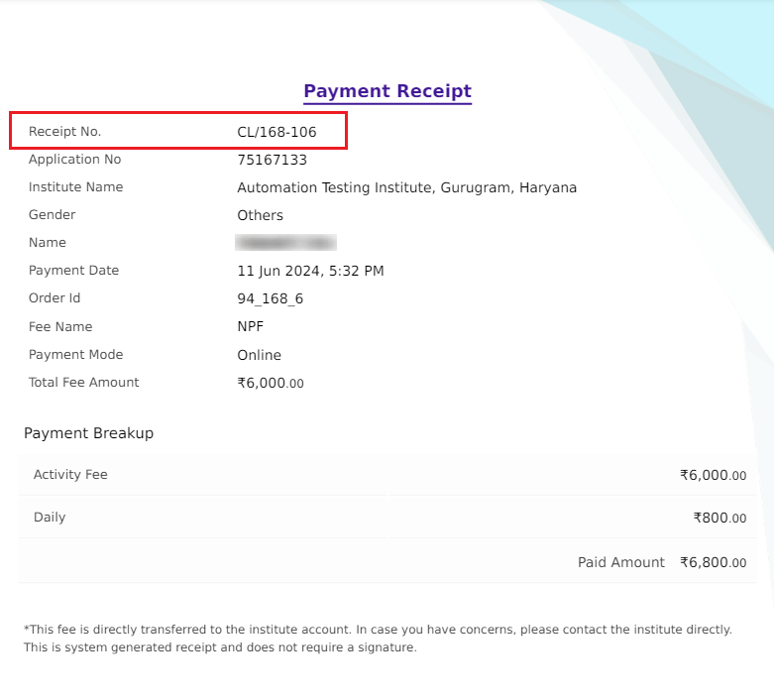774x700 pixels.
Task: Select the application number 75167133
Action: coord(272,160)
